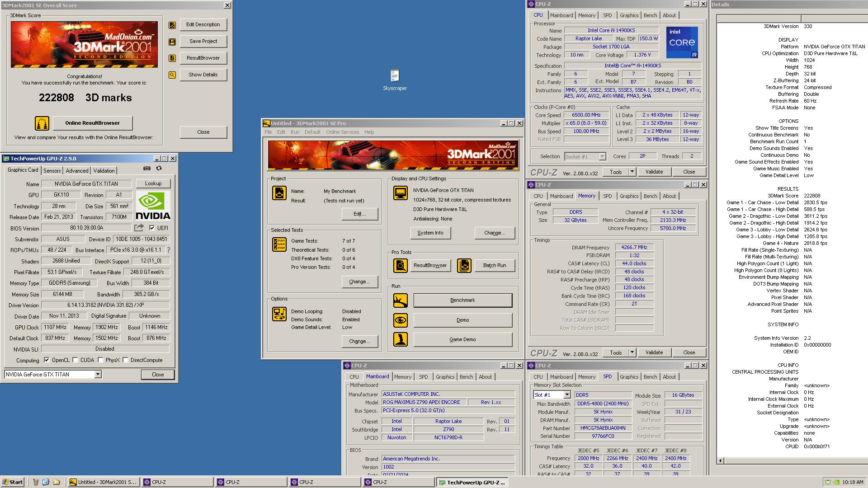
Task: Click the Show Details button
Action: click(x=203, y=75)
